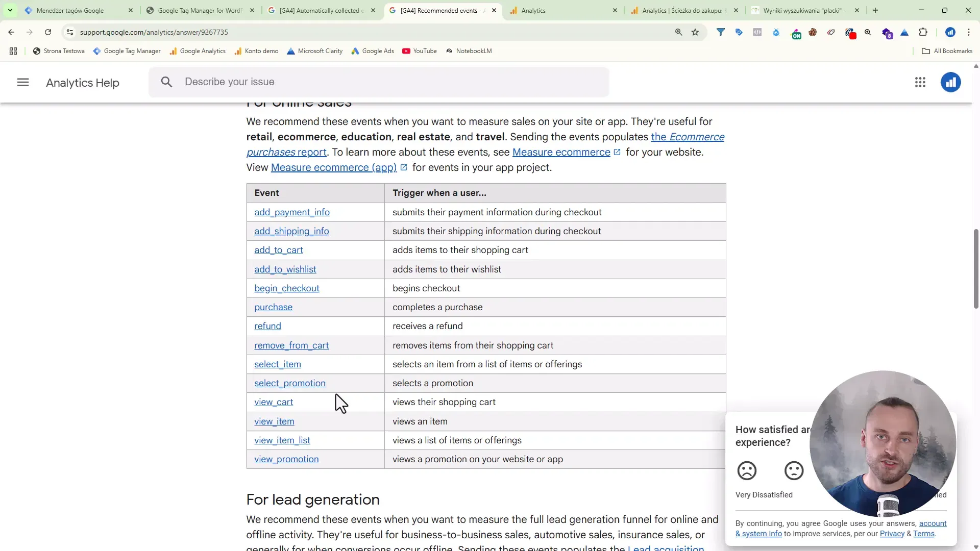The height and width of the screenshot is (551, 980).
Task: Close the Menedżer tagów Google tab
Action: 131,10
